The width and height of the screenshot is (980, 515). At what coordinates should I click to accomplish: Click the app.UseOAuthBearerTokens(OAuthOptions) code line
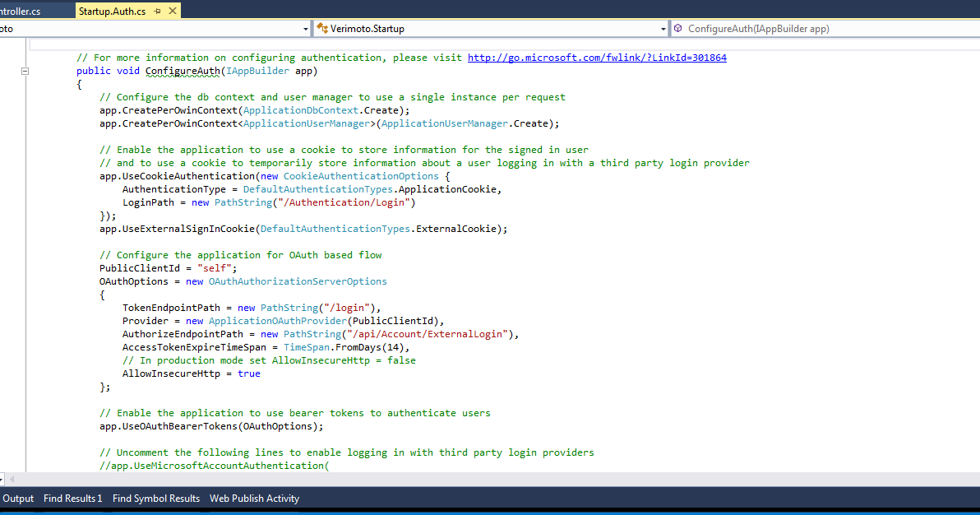[x=210, y=425]
